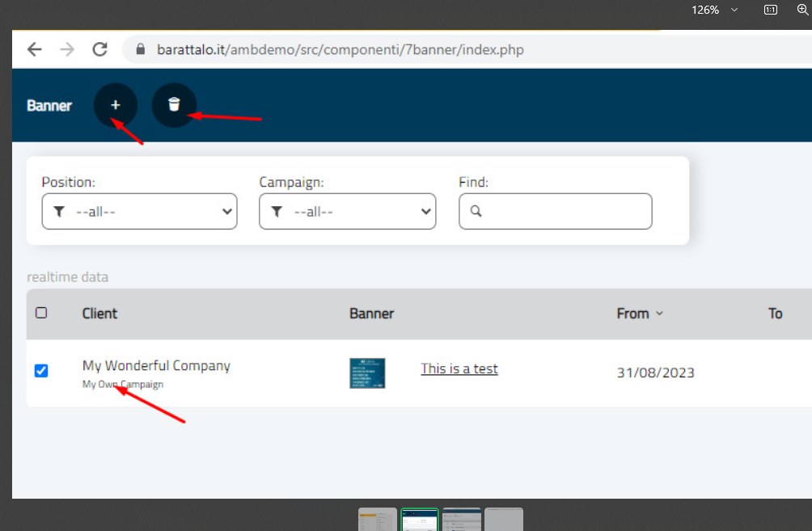Click the Client column header

(99, 314)
